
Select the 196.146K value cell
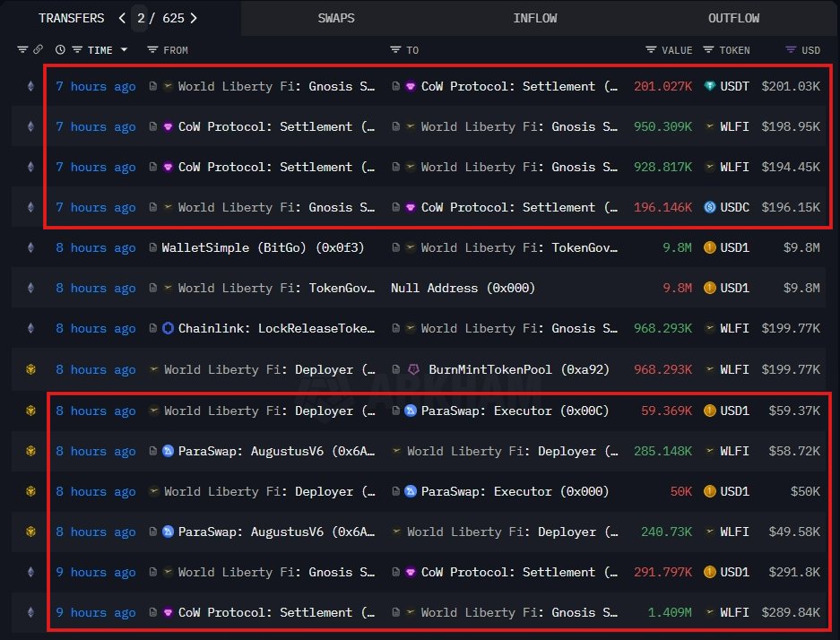662,207
